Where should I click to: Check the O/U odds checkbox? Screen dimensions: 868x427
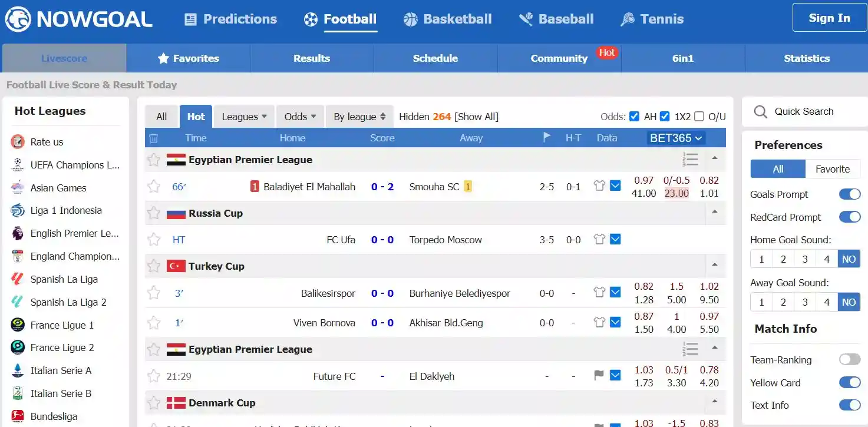coord(699,117)
